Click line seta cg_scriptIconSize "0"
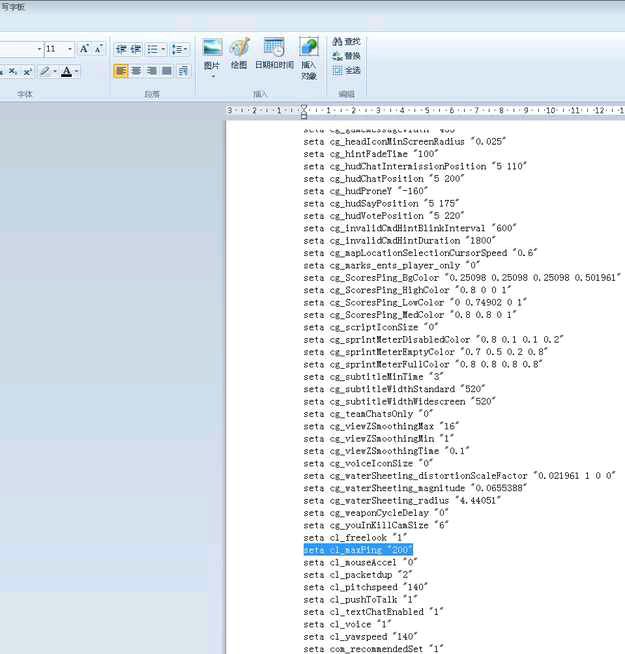 [x=371, y=327]
